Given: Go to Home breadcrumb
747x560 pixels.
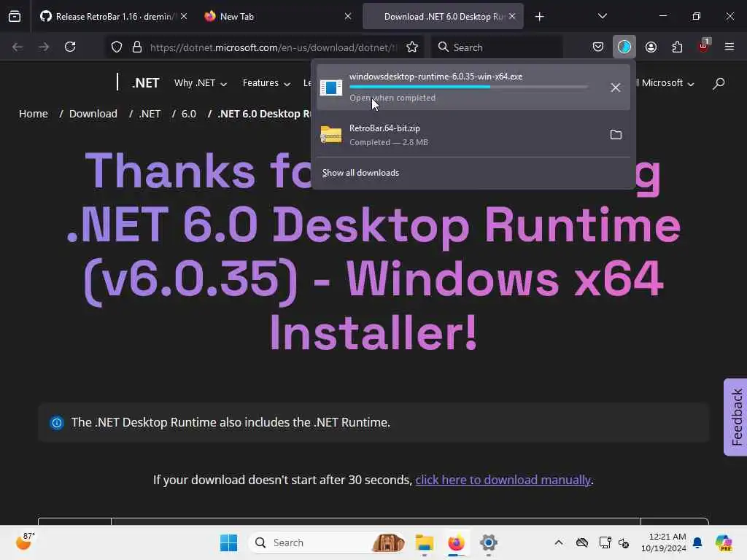Looking at the screenshot, I should (34, 114).
